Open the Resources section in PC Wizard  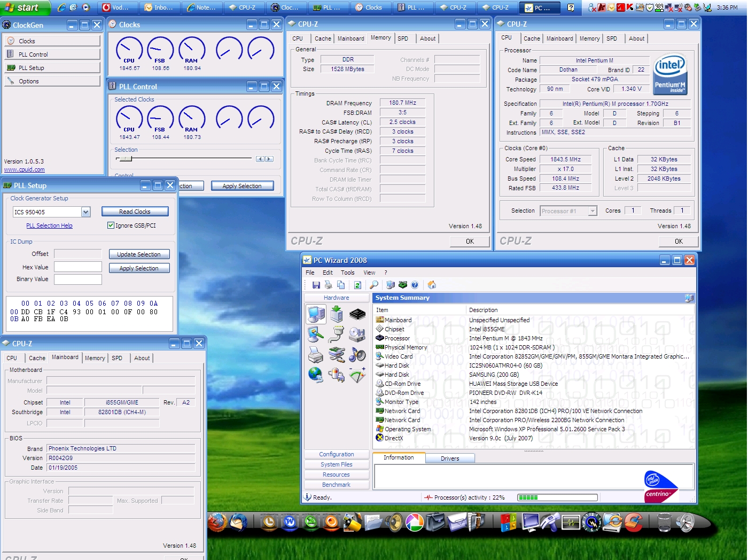(x=337, y=475)
